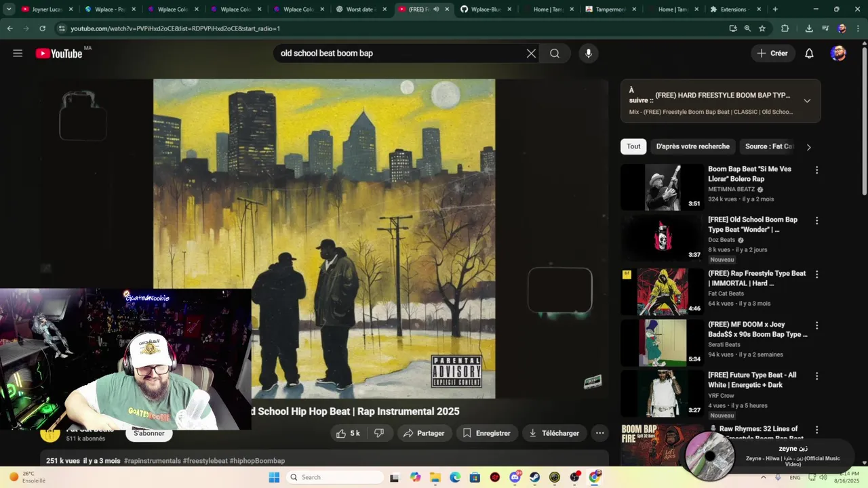Open the Chrome extensions puzzle icon
This screenshot has height=488, width=868.
[x=785, y=28]
